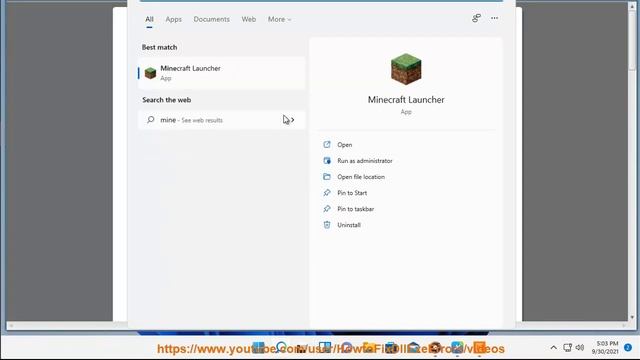Click the background window's vertical scrollbar thumb
Screen dimensions: 640x360
pos(632,41)
